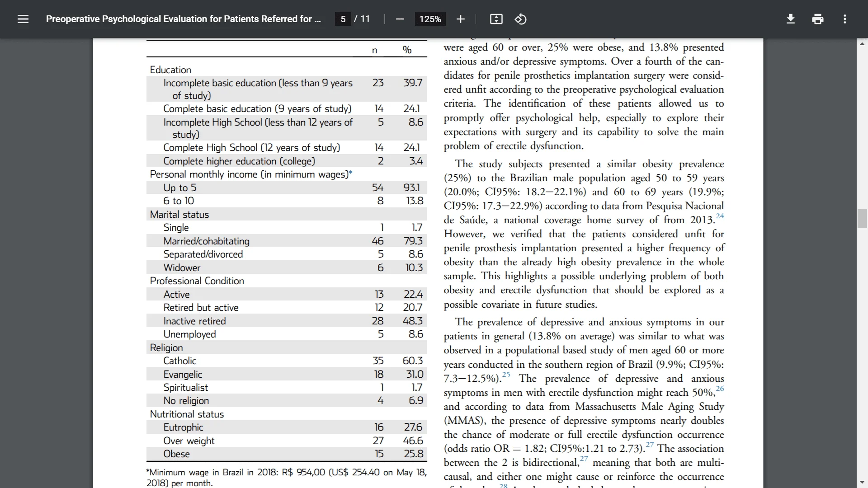This screenshot has width=868, height=488.
Task: Click the document title in toolbar
Action: point(184,19)
